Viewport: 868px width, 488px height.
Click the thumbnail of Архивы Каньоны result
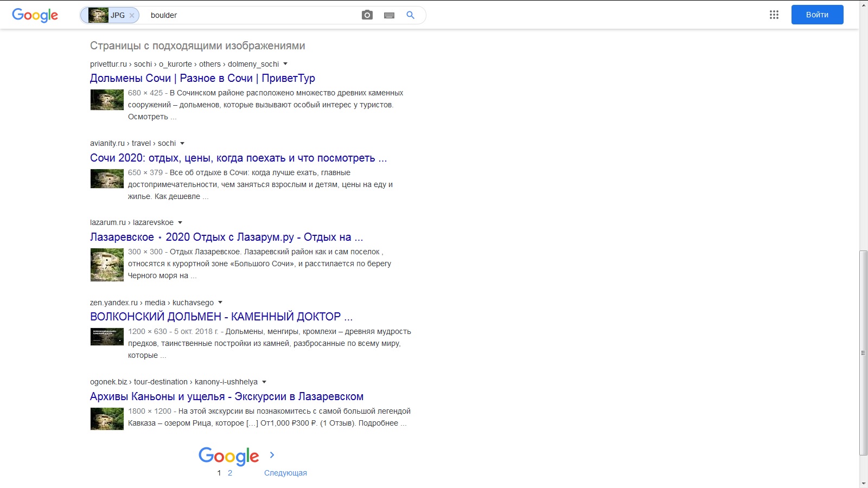point(107,419)
